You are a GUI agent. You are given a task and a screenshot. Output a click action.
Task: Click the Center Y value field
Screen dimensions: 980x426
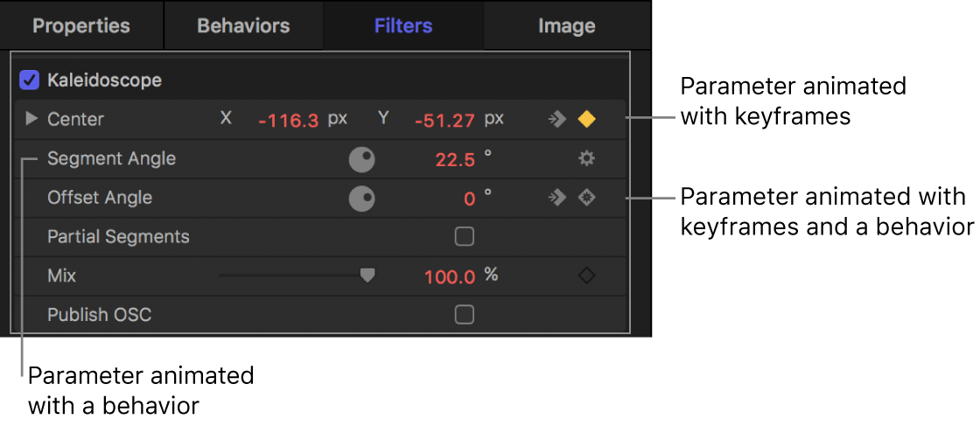(x=445, y=120)
